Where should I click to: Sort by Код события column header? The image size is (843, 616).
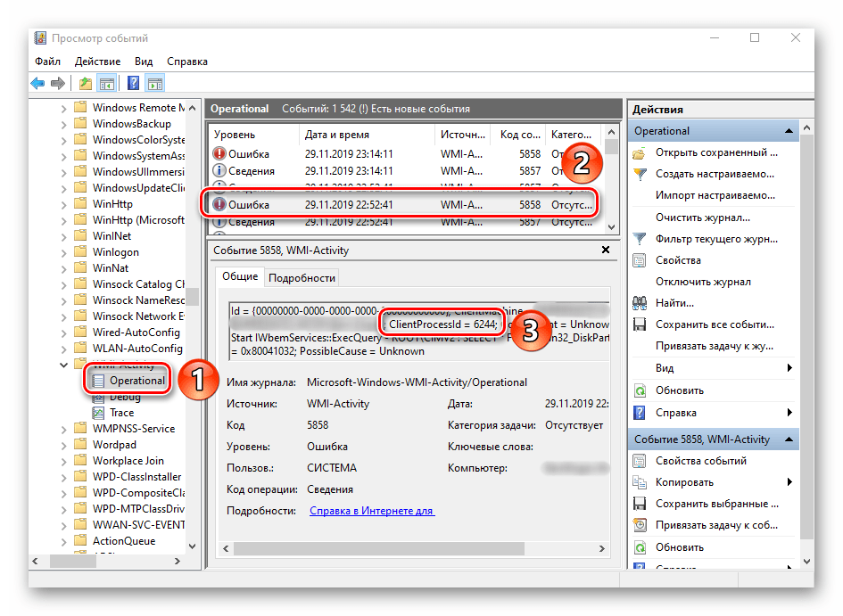(517, 135)
